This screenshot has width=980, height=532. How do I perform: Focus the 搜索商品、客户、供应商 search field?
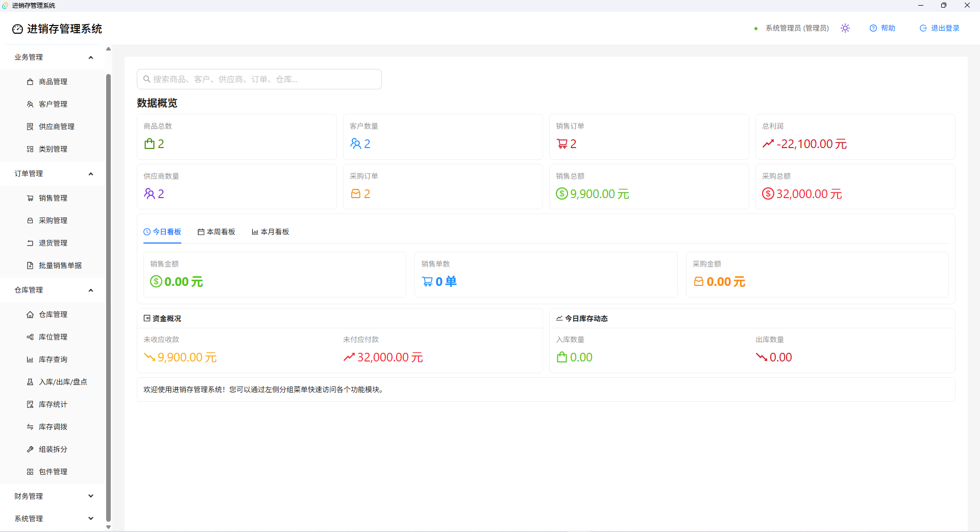(259, 79)
